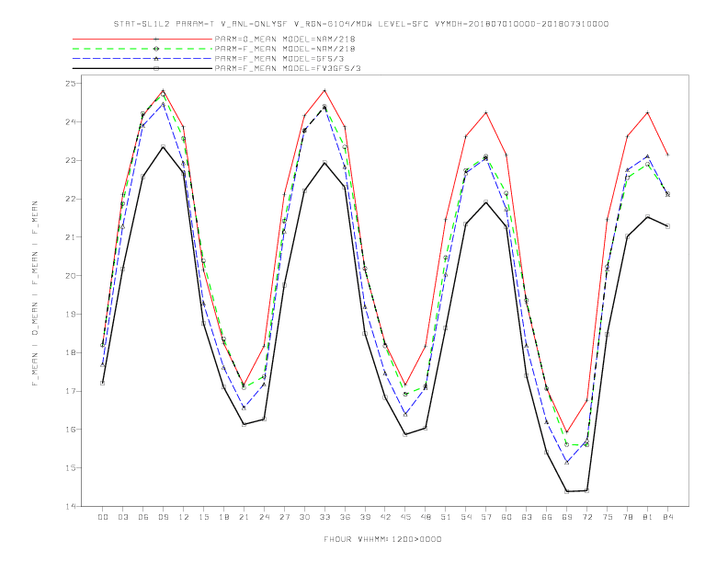
Task: Click x-axis forecast hour label 03
Action: click(x=122, y=517)
